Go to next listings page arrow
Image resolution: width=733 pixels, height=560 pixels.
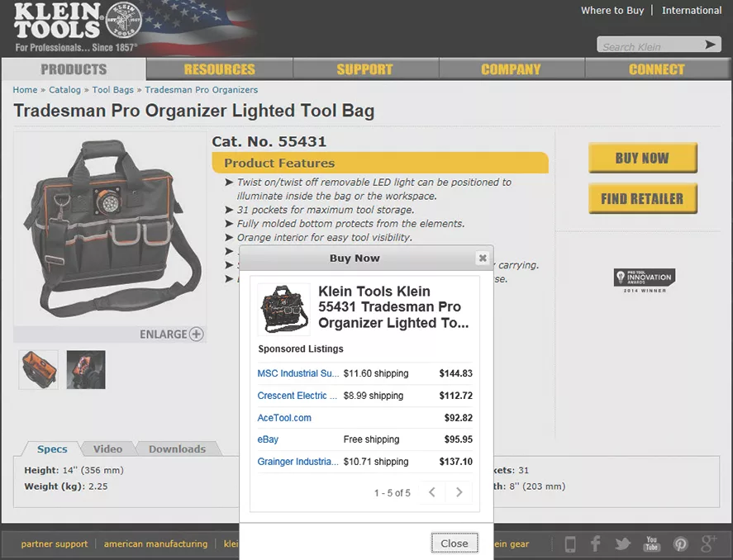pos(459,492)
